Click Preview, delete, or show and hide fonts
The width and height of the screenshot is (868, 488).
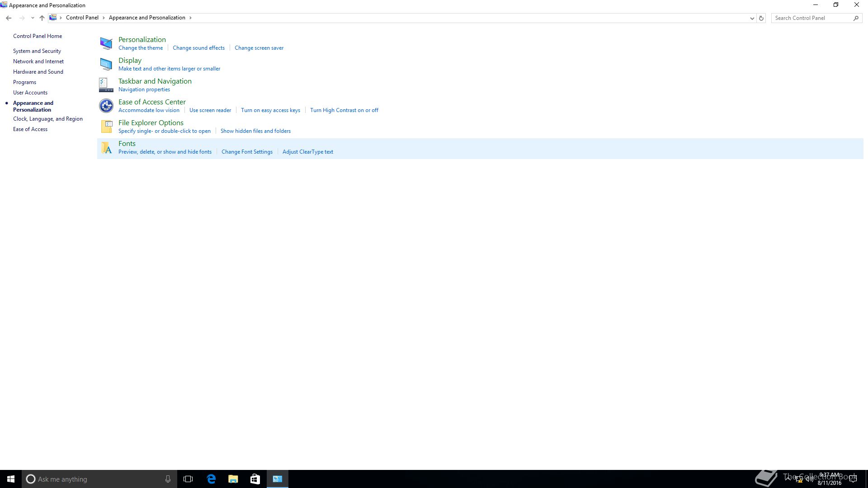[x=165, y=152]
